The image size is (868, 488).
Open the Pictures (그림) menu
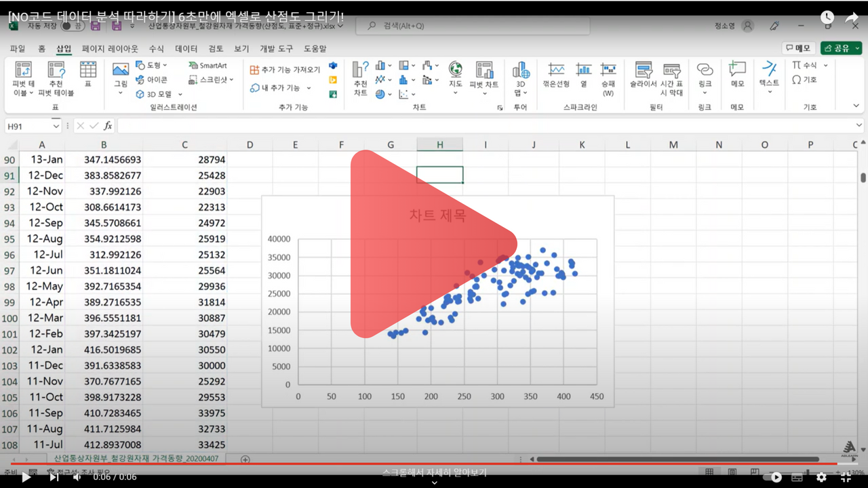[x=121, y=77]
